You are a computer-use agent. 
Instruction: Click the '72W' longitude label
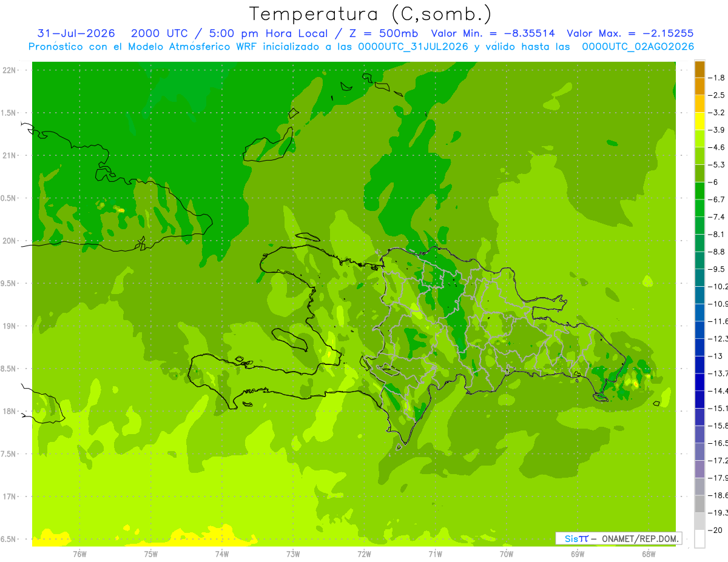[364, 554]
